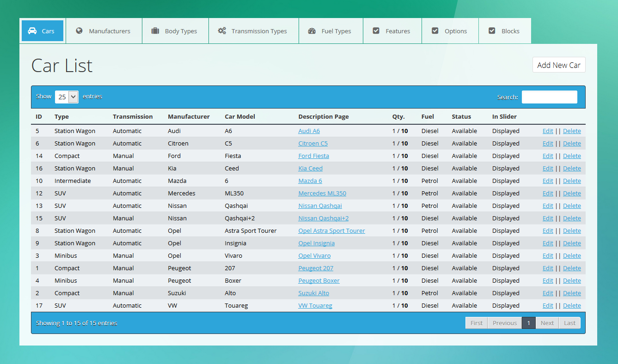Screen dimensions: 618x364
Task: Go to the Fuel Types tab
Action: pos(331,31)
